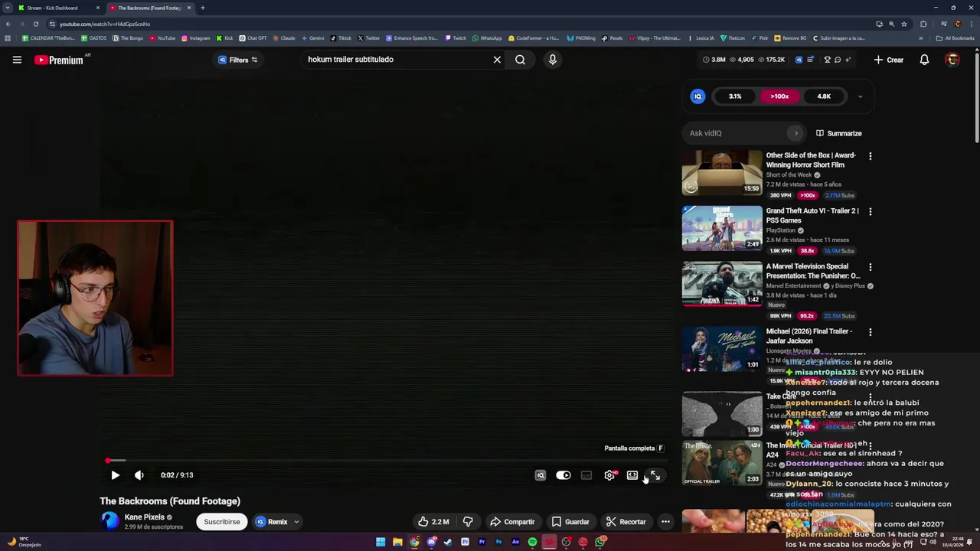Mute the video with the speaker icon

139,475
